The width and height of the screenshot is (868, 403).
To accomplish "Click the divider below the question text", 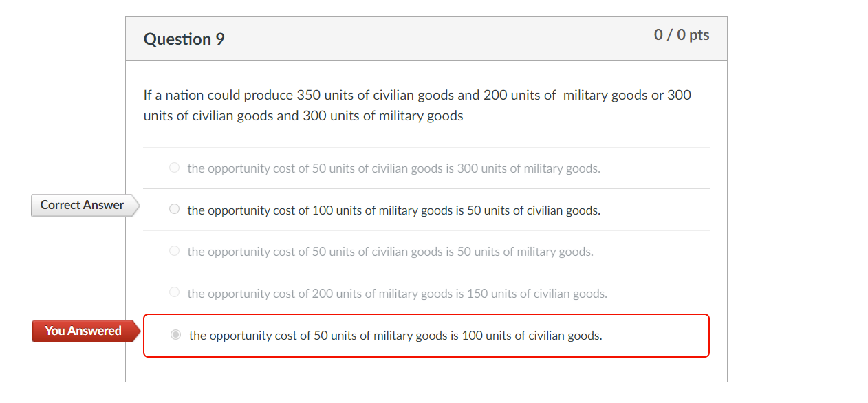I will (426, 146).
